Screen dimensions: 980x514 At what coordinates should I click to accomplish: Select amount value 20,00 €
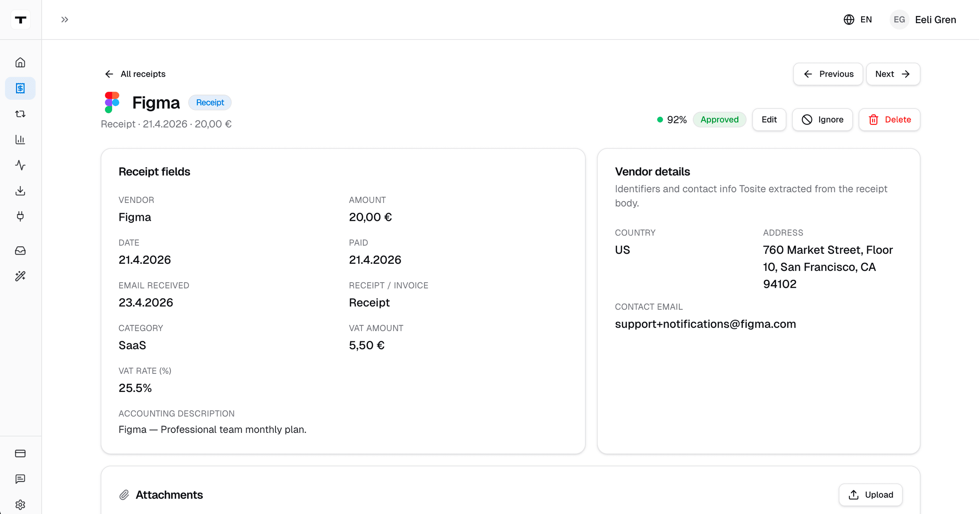(x=370, y=217)
